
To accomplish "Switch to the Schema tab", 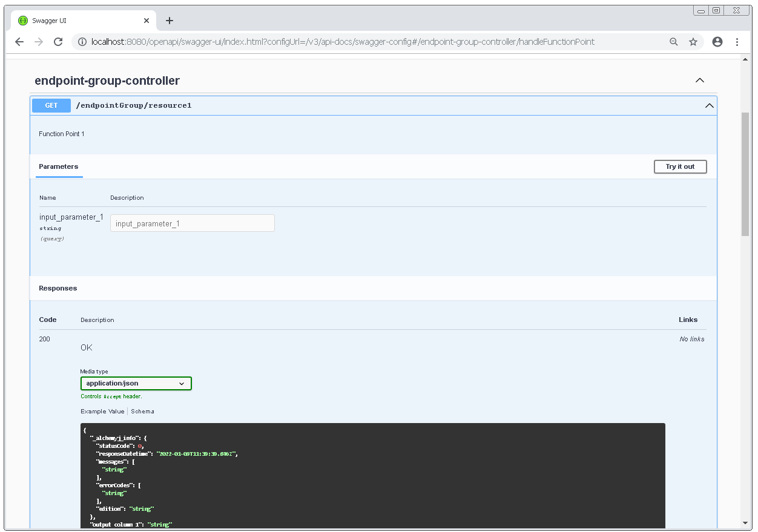I will coord(143,412).
